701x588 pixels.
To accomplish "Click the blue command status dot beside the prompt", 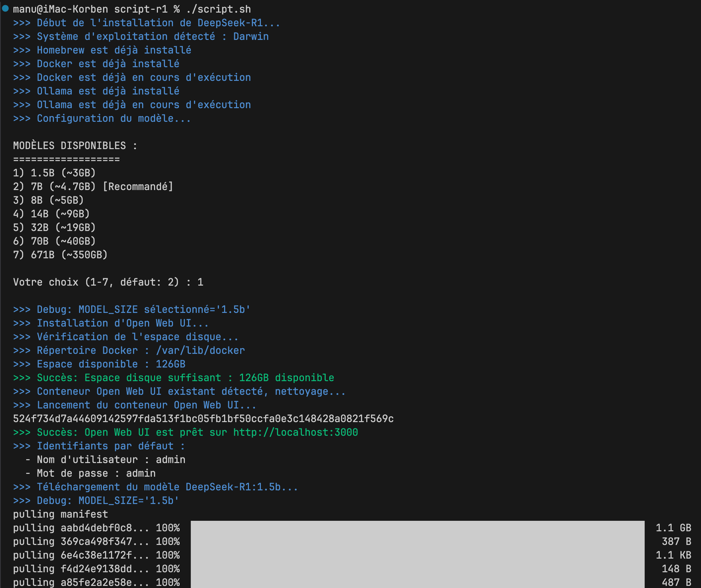I will click(5, 8).
